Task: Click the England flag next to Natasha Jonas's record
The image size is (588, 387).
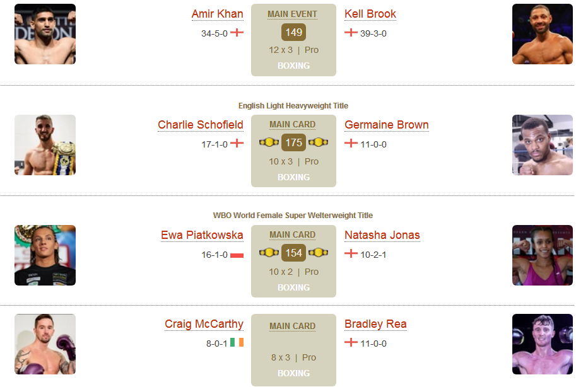Action: point(351,253)
